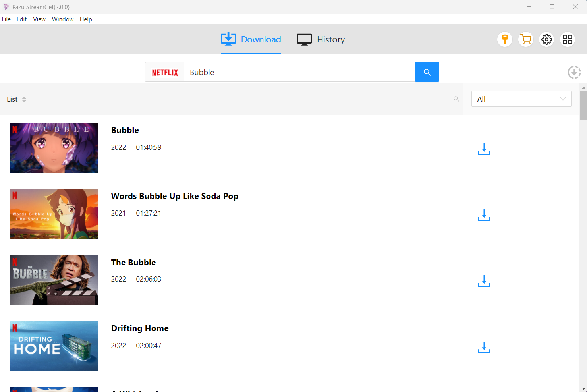Download Words Bubble Up Like Soda Pop
Viewport: 587px width, 392px height.
[484, 215]
